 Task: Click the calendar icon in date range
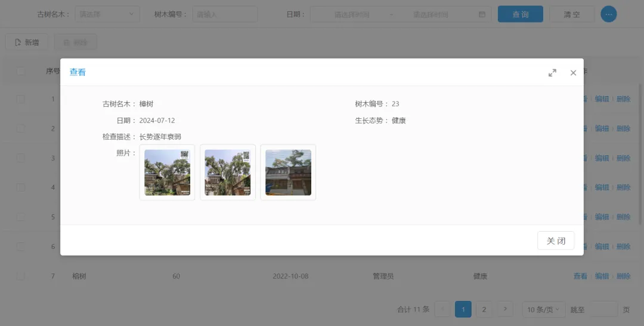tap(482, 14)
